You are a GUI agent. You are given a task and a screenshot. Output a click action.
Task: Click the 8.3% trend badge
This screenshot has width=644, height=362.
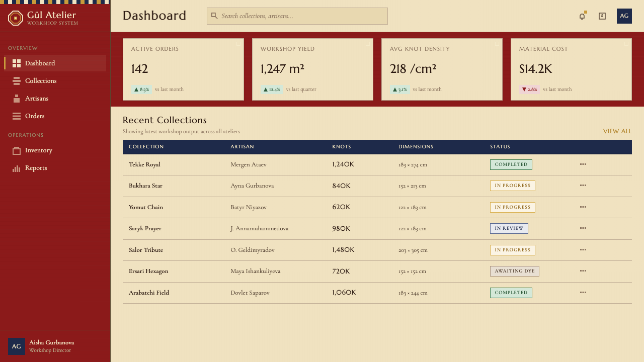141,89
